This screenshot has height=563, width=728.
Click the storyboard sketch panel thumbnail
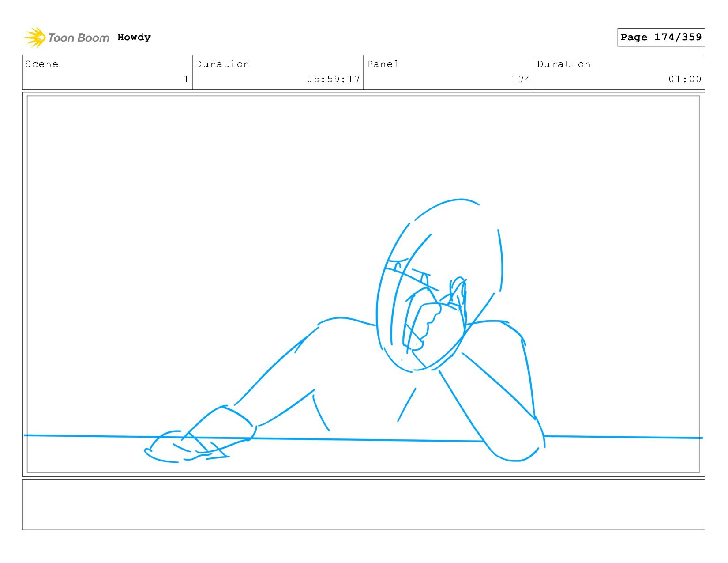point(363,284)
